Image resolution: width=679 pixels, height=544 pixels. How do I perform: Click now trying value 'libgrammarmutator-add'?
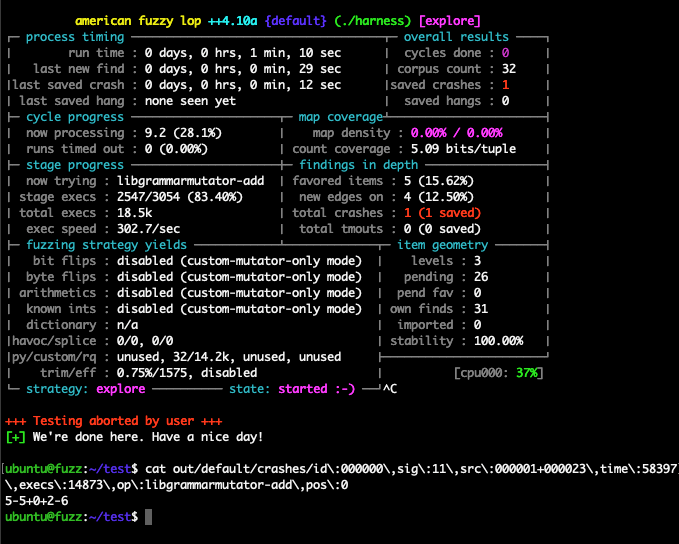pyautogui.click(x=191, y=181)
